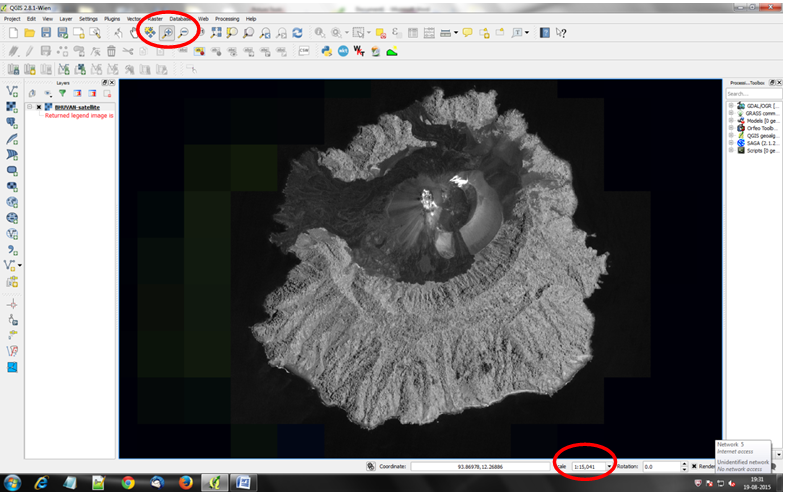Screen dimensions: 787x495
Task: Open the Processing menu
Action: click(227, 19)
